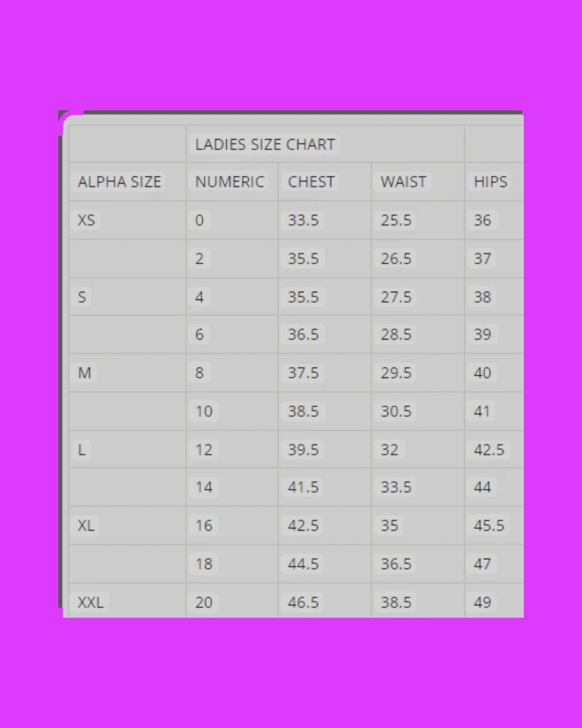The image size is (582, 728).
Task: Select the HIPS column header
Action: [x=490, y=182]
